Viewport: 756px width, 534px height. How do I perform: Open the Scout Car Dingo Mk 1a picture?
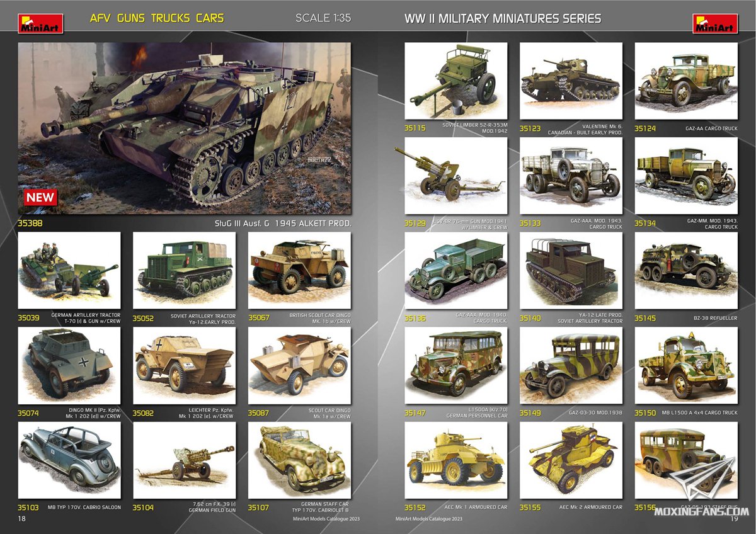click(300, 366)
